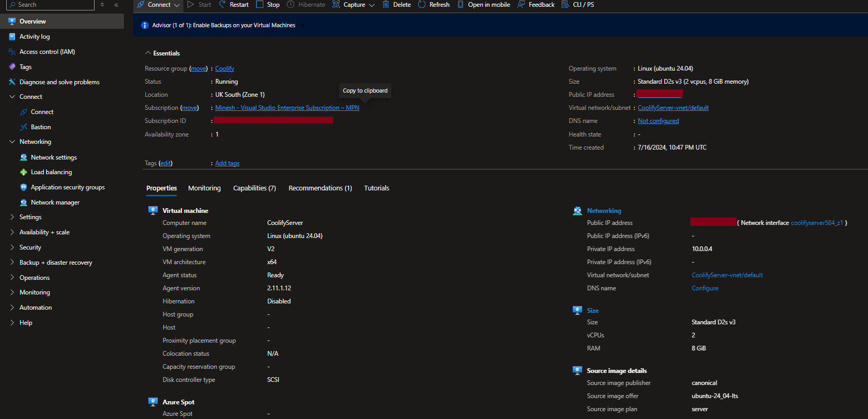
Task: Collapse the Networking sidebar group
Action: point(12,142)
